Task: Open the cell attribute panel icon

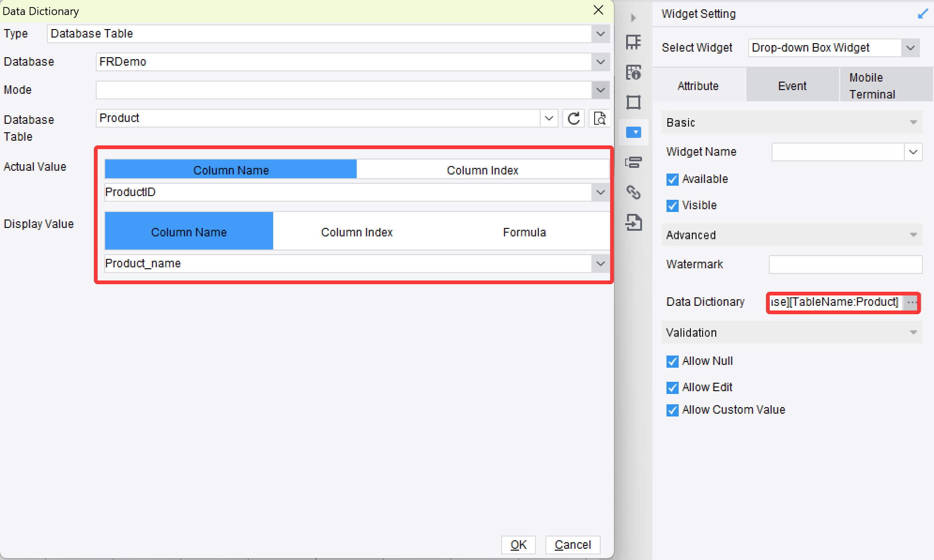Action: (x=635, y=42)
